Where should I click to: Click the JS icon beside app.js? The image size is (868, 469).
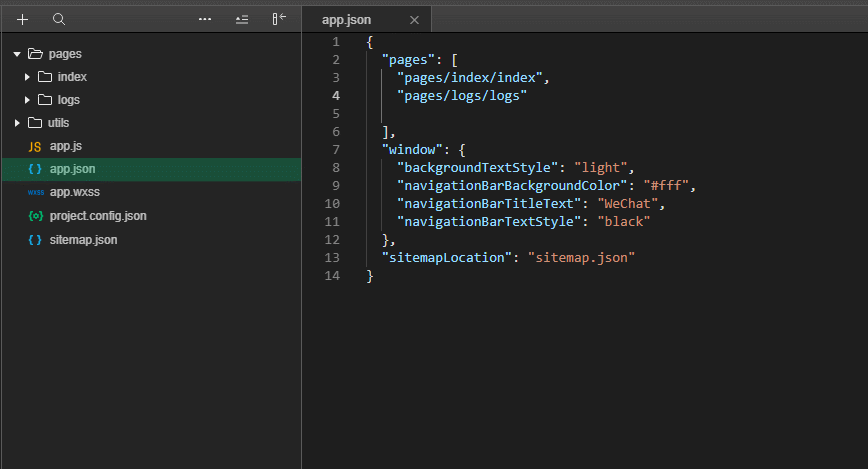[x=35, y=147]
